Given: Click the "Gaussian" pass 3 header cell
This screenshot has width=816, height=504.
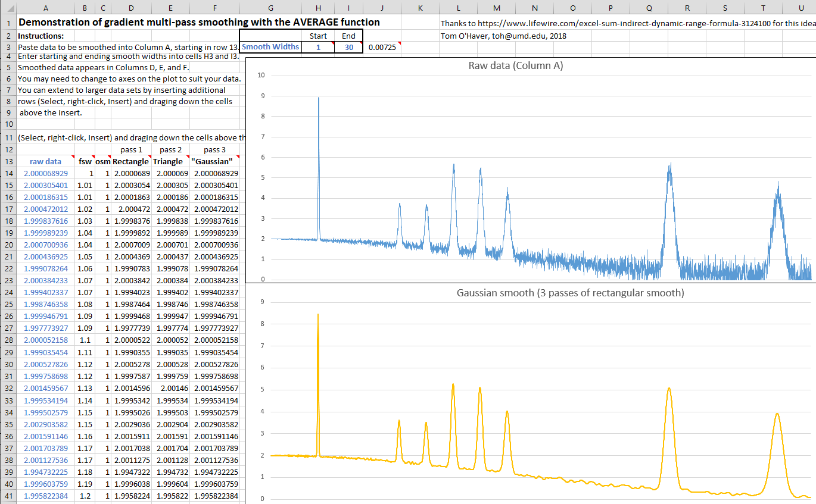Looking at the screenshot, I should pos(214,161).
